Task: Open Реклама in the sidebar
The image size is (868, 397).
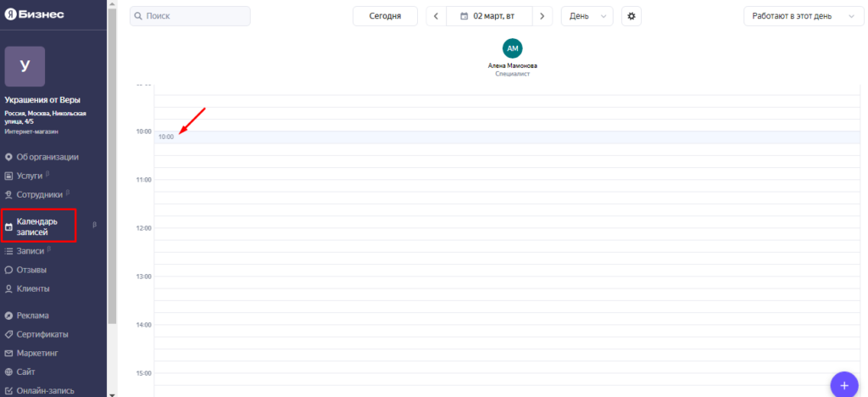Action: pyautogui.click(x=33, y=315)
